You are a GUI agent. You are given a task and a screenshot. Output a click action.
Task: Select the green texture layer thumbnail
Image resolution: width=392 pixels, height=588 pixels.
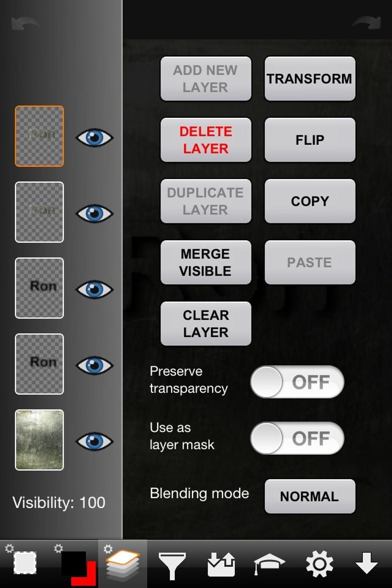tap(39, 440)
